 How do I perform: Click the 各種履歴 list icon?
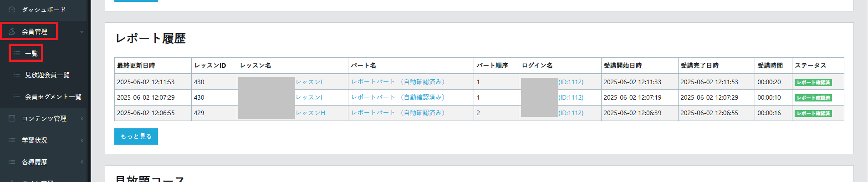coord(12,162)
